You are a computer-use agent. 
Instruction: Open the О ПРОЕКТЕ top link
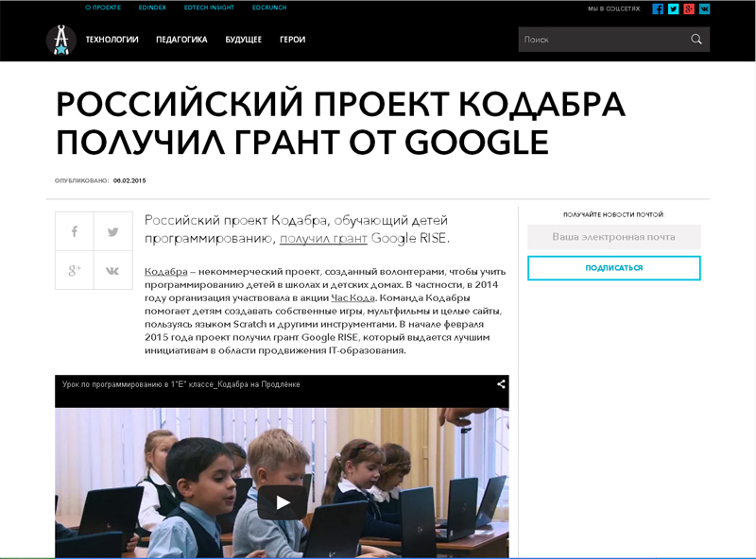click(x=103, y=8)
